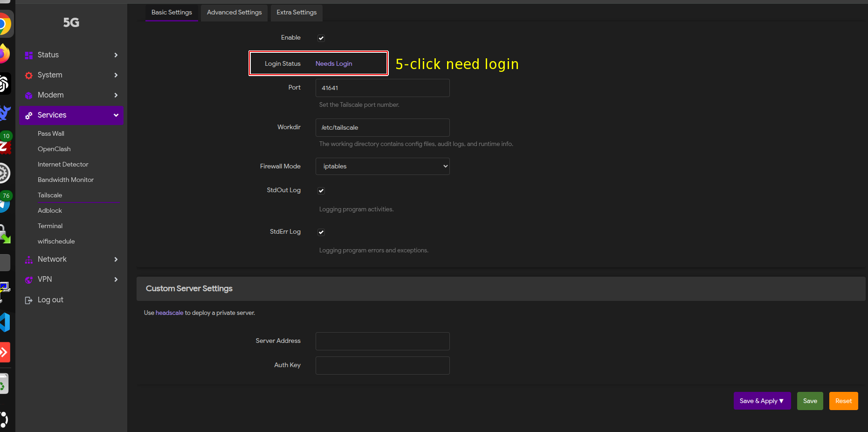Click the Custom Server Settings heading
The height and width of the screenshot is (432, 868).
(189, 289)
